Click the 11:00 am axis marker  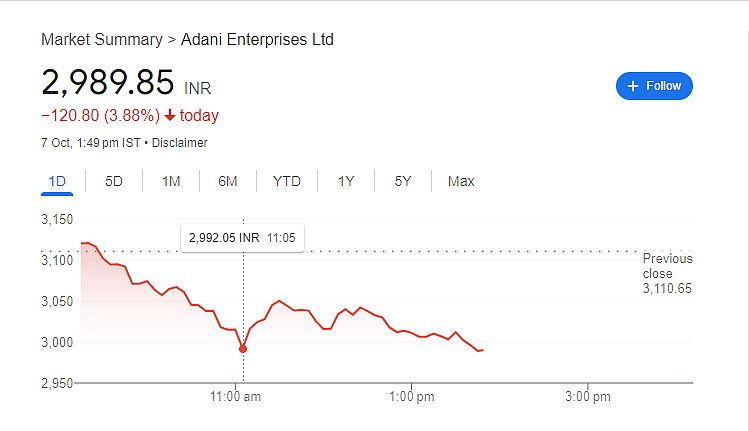(x=235, y=397)
